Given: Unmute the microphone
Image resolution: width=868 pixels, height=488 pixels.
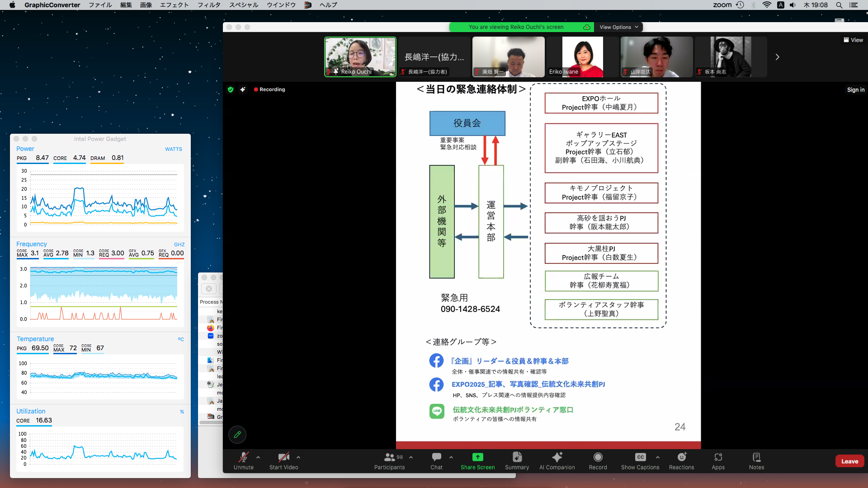Looking at the screenshot, I should pyautogui.click(x=243, y=457).
